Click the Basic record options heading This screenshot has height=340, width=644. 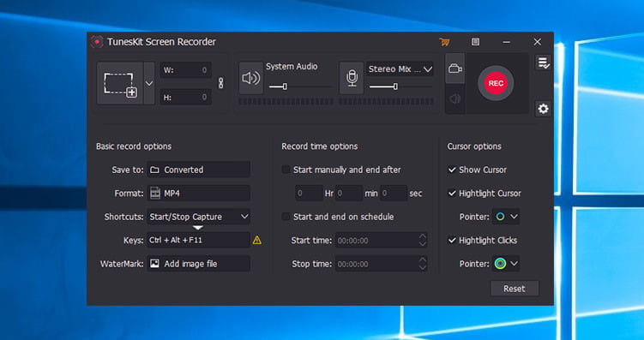click(134, 146)
